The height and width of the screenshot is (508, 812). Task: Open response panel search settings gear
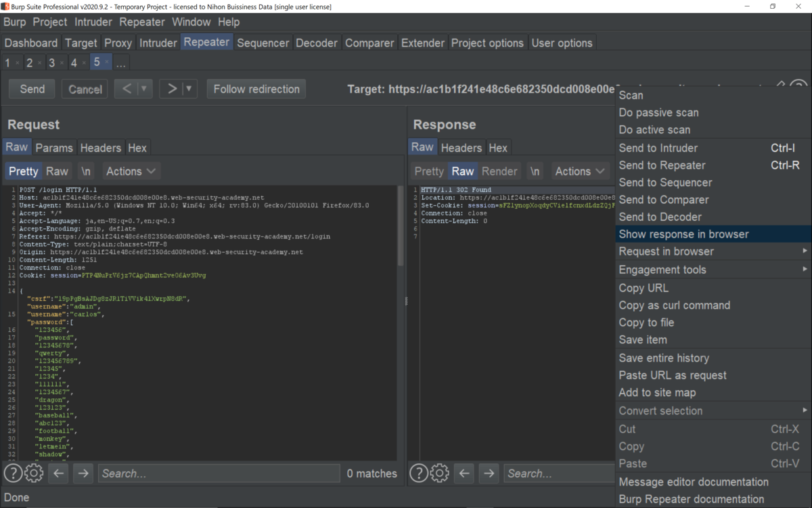(x=440, y=473)
